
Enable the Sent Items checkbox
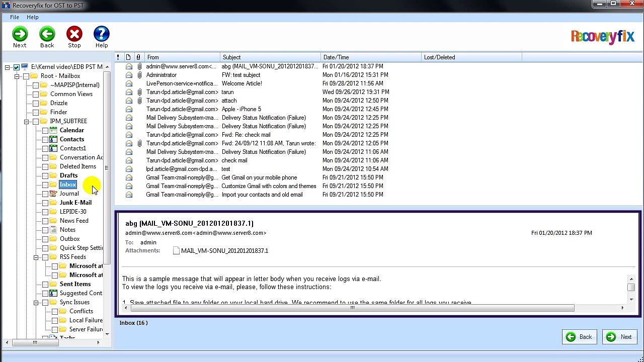45,284
